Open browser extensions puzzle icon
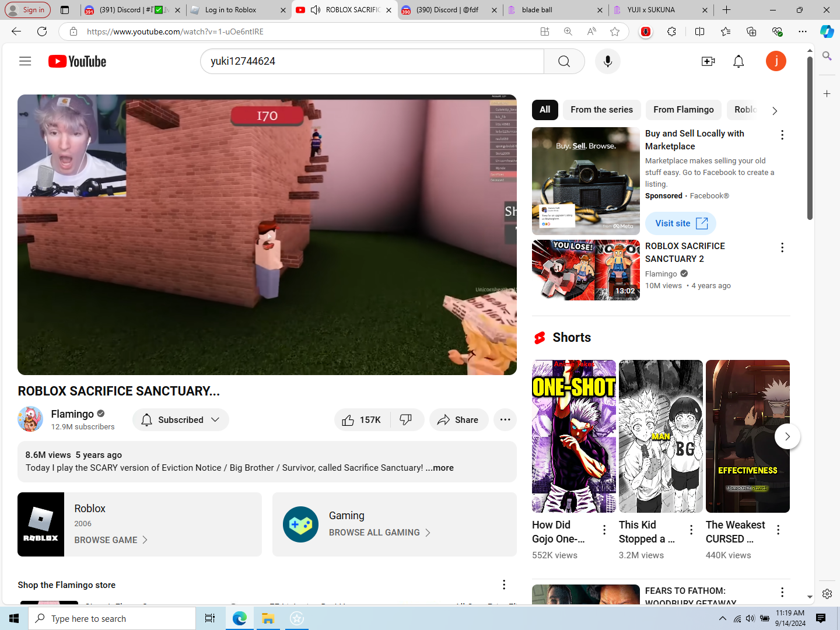This screenshot has height=630, width=840. point(672,32)
